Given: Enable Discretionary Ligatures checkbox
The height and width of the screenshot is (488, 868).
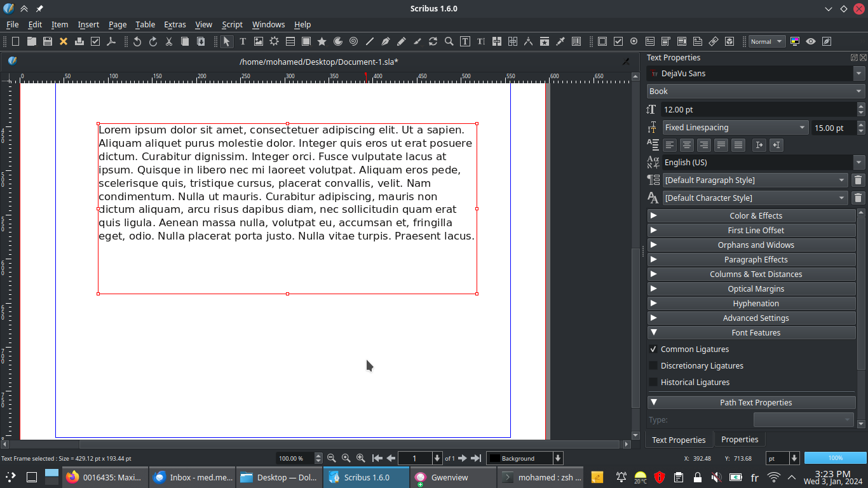Looking at the screenshot, I should coord(653,366).
